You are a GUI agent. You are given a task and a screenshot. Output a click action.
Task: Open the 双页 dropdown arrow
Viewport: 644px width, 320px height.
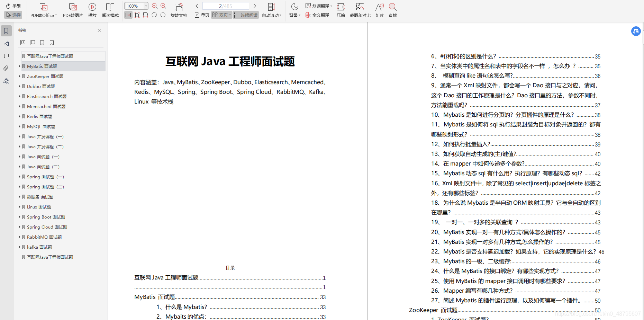click(x=230, y=15)
